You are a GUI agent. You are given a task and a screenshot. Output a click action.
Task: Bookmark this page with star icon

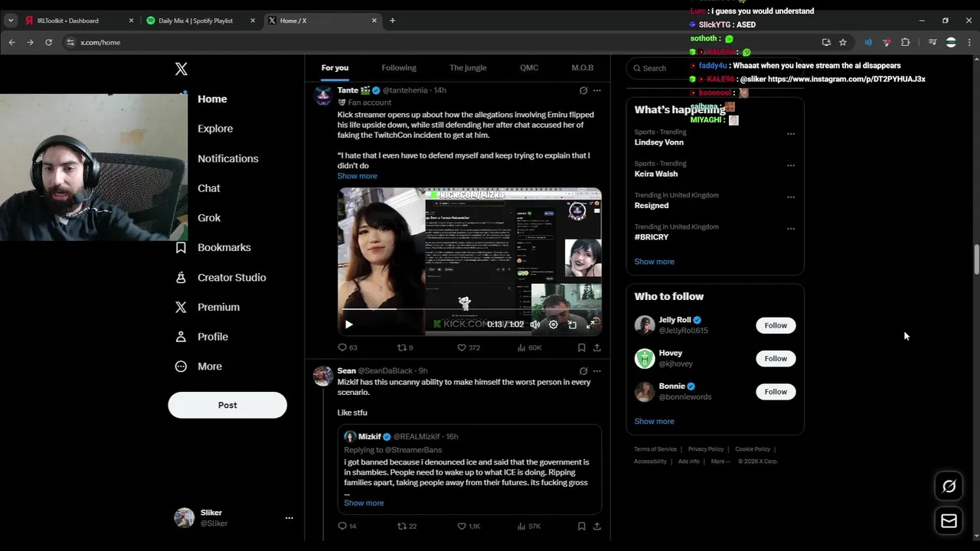click(x=843, y=43)
